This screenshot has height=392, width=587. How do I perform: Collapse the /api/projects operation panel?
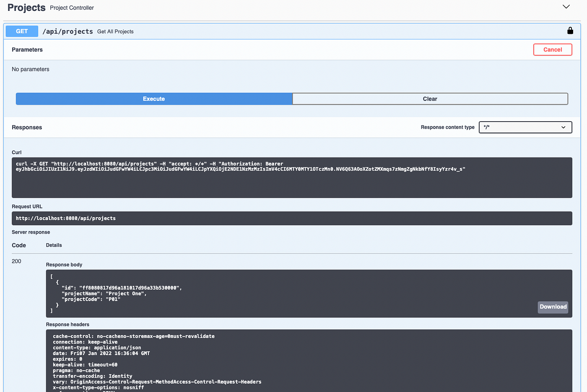[x=68, y=31]
